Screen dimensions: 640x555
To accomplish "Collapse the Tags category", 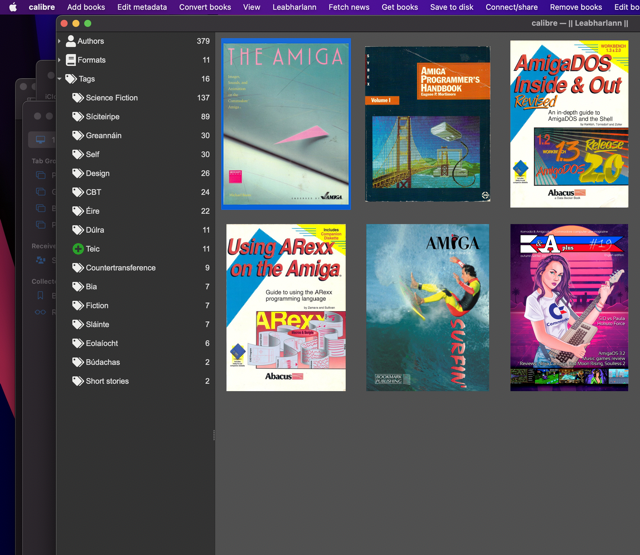I will pos(60,79).
